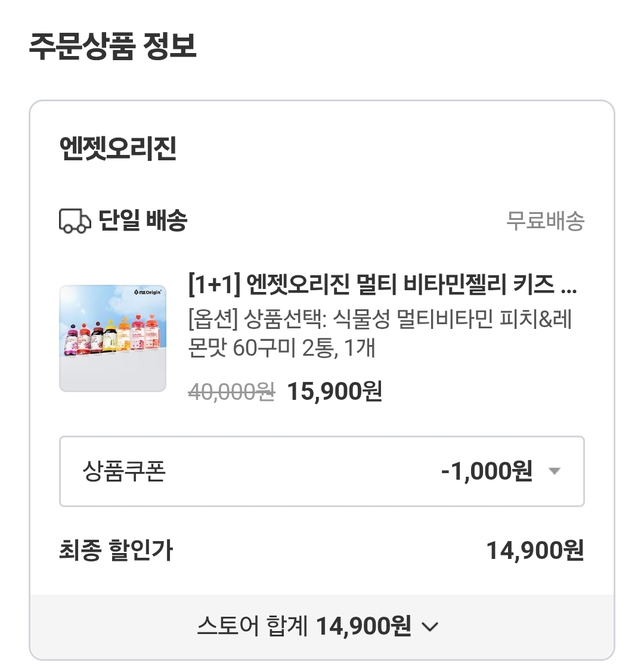The image size is (644, 668).
Task: Click the 주문상품 정보 heading
Action: (x=113, y=46)
